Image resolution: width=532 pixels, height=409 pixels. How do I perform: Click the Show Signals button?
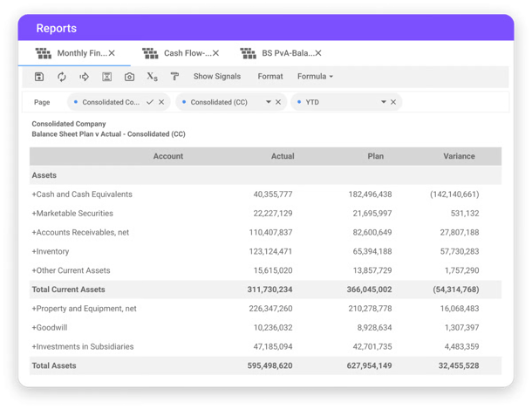click(x=217, y=77)
